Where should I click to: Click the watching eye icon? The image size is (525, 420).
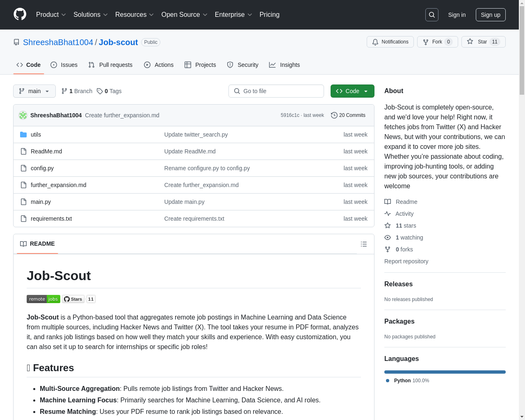(x=388, y=237)
